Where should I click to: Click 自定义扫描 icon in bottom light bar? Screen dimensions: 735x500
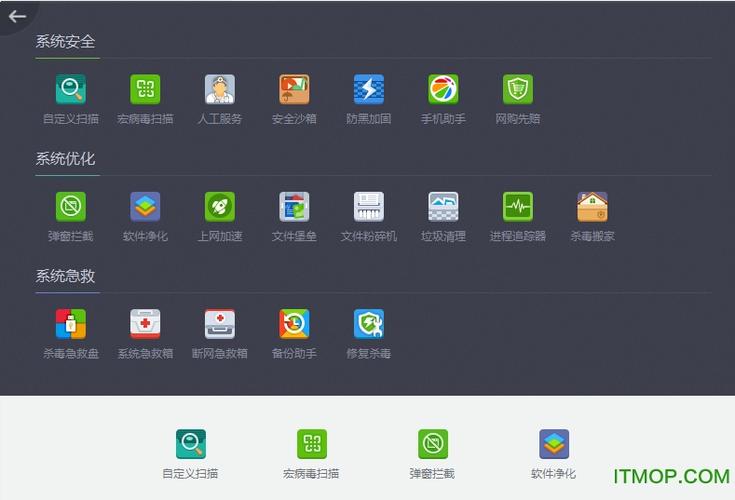pyautogui.click(x=191, y=444)
